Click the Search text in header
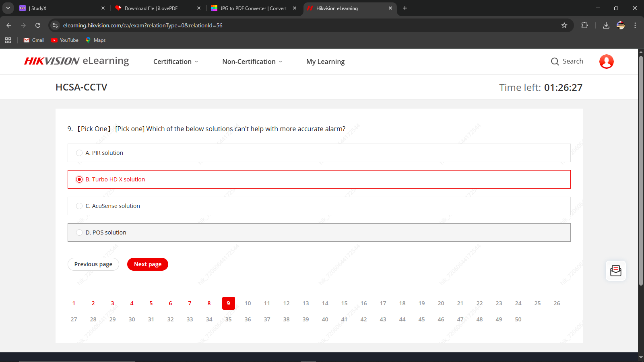 tap(573, 61)
